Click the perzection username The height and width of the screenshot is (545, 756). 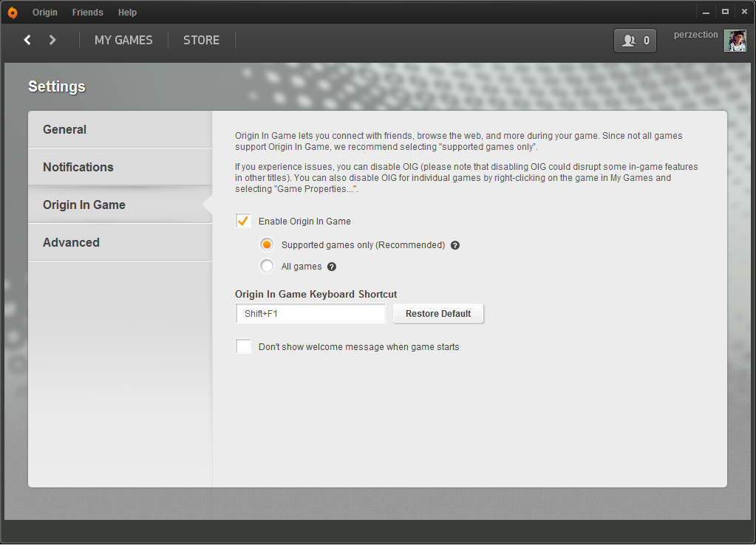tap(695, 35)
